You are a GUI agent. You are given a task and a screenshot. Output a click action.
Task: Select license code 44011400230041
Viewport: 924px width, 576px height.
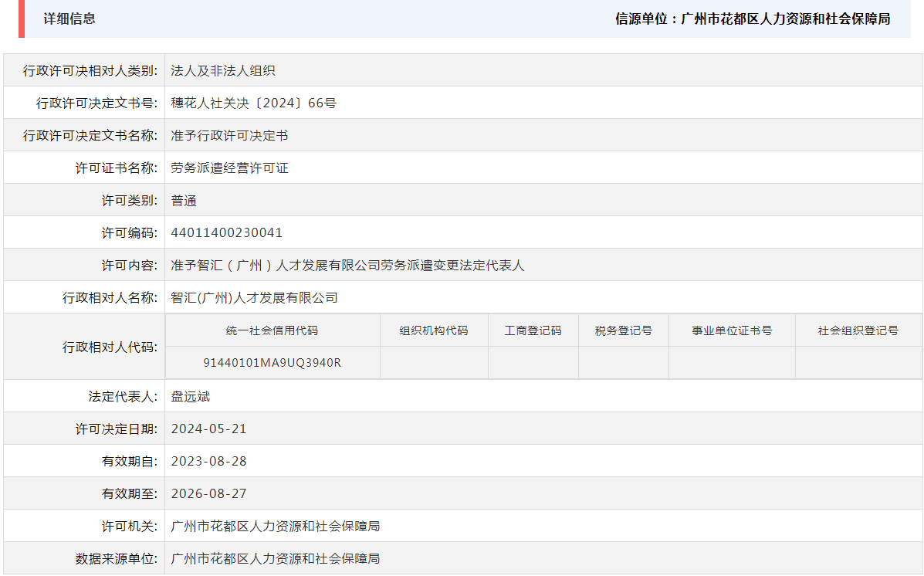(x=226, y=233)
